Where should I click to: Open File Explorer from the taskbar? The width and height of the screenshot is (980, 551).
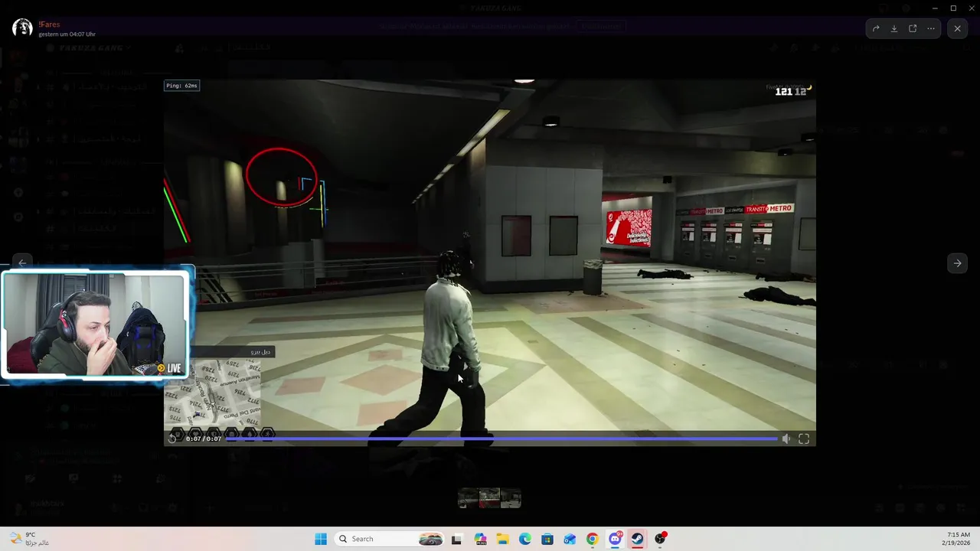tap(502, 539)
